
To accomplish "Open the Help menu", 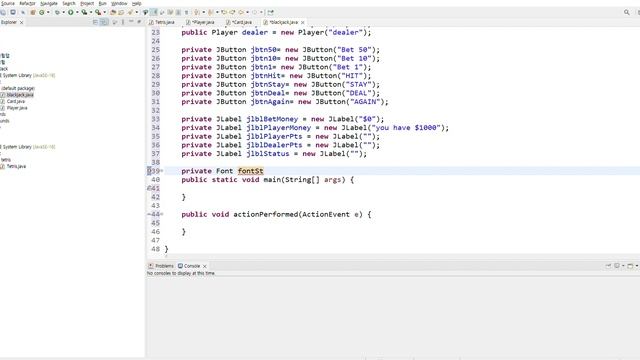I will (x=136, y=3).
